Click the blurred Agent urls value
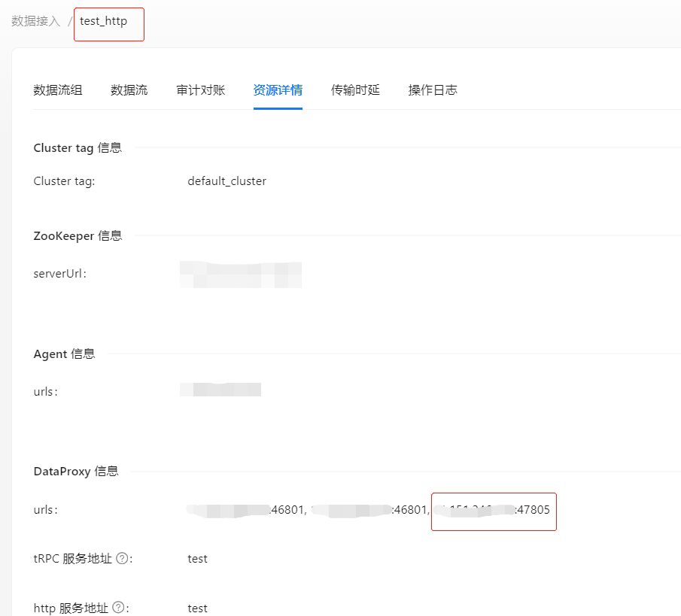 220,390
